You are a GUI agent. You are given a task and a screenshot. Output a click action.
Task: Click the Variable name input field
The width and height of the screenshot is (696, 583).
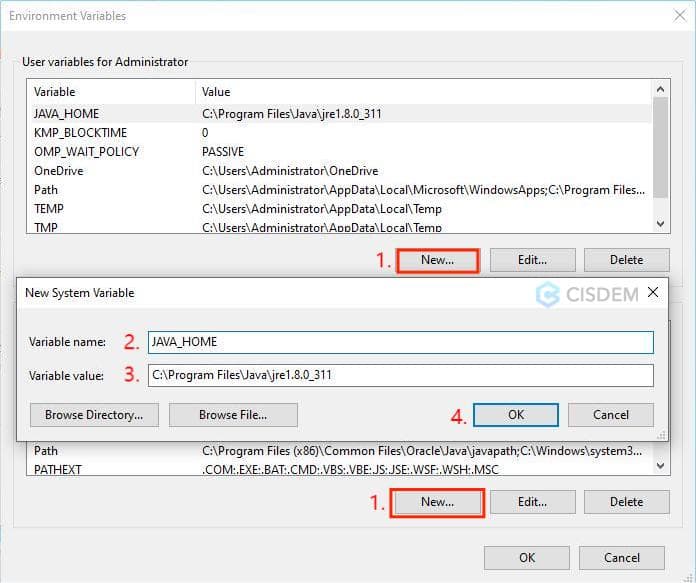tap(400, 342)
